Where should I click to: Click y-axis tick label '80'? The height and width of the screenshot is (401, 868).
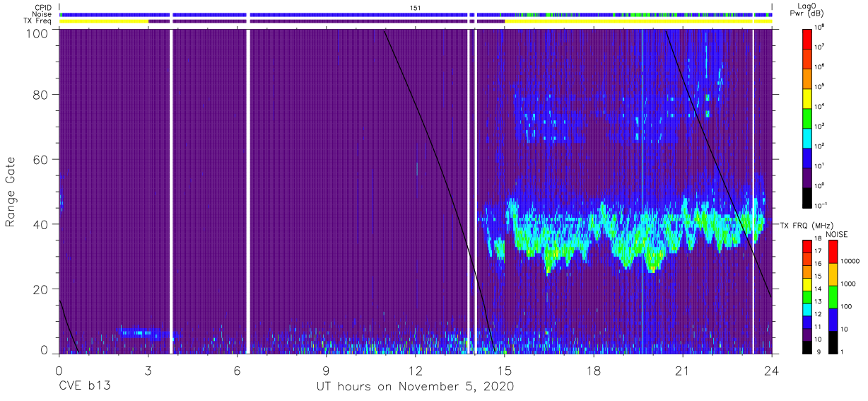tap(42, 95)
